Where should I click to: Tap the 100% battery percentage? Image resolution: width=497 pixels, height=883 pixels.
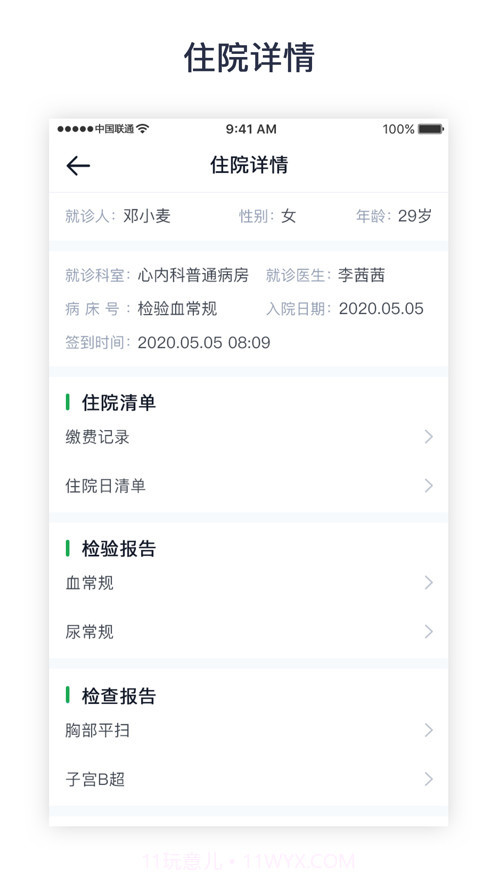point(399,129)
